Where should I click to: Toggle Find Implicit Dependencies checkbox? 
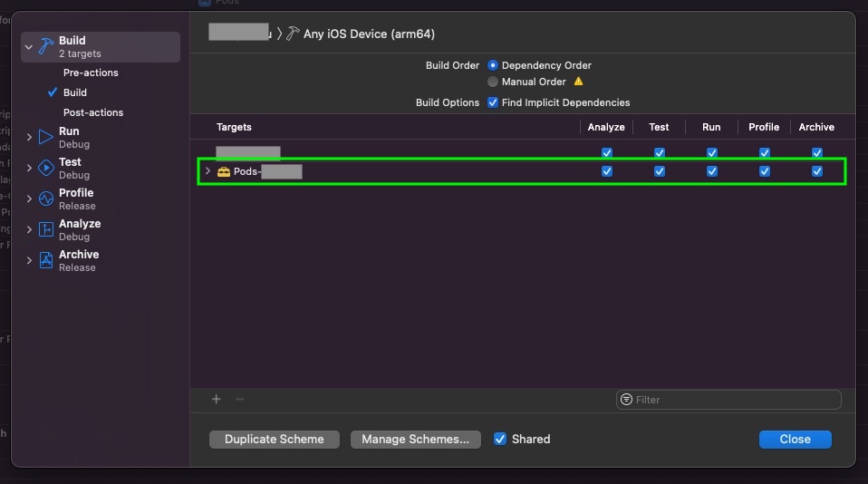493,102
